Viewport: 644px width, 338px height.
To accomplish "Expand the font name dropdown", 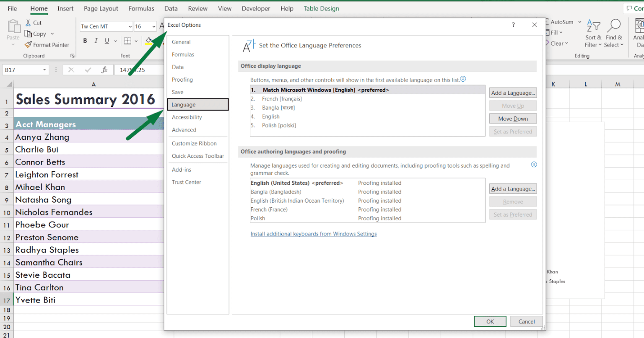I will 130,26.
